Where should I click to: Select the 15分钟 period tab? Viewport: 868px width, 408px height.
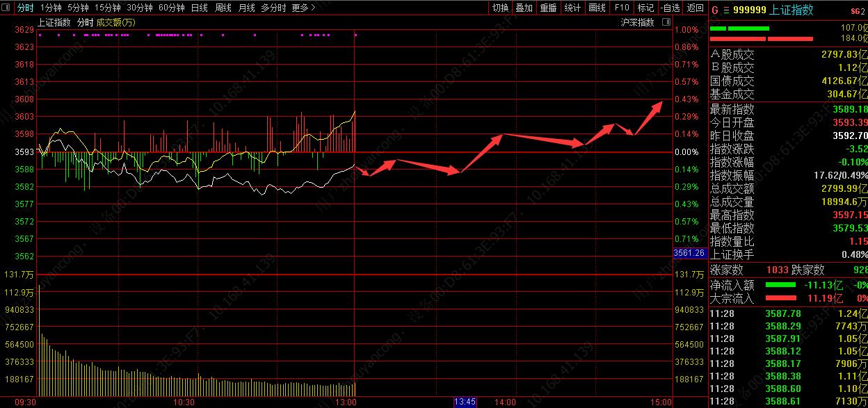(x=107, y=8)
